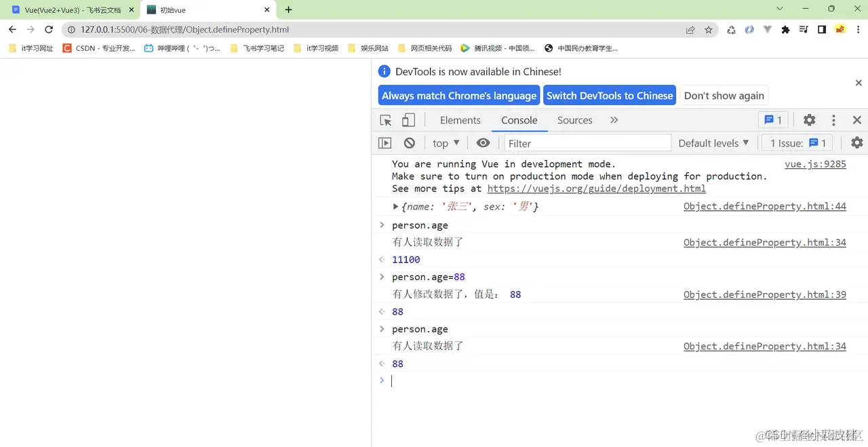Open the tab search dropdown arrow
The width and height of the screenshot is (868, 447).
click(x=780, y=9)
